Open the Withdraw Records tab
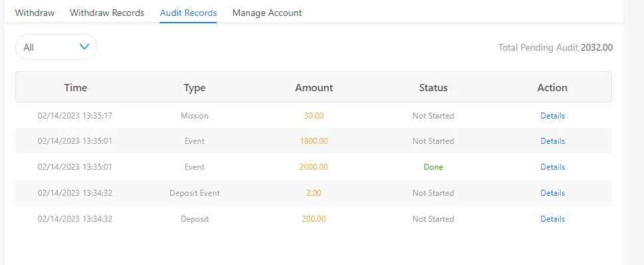The width and height of the screenshot is (644, 265). click(x=107, y=13)
